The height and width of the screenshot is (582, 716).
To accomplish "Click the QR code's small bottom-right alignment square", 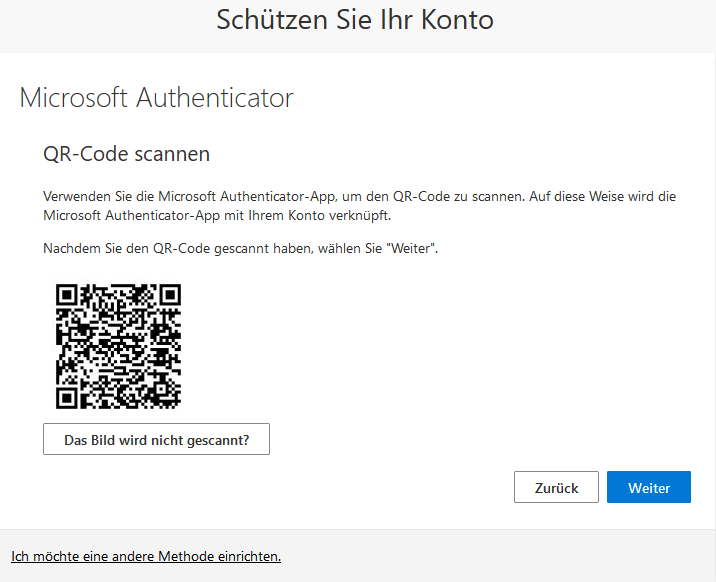I will pos(161,388).
